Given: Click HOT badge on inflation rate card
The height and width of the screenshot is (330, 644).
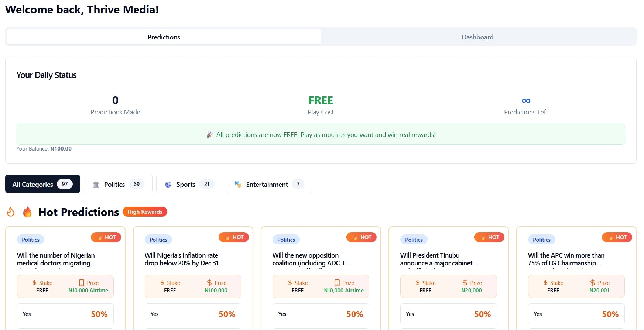Looking at the screenshot, I should click(x=234, y=237).
